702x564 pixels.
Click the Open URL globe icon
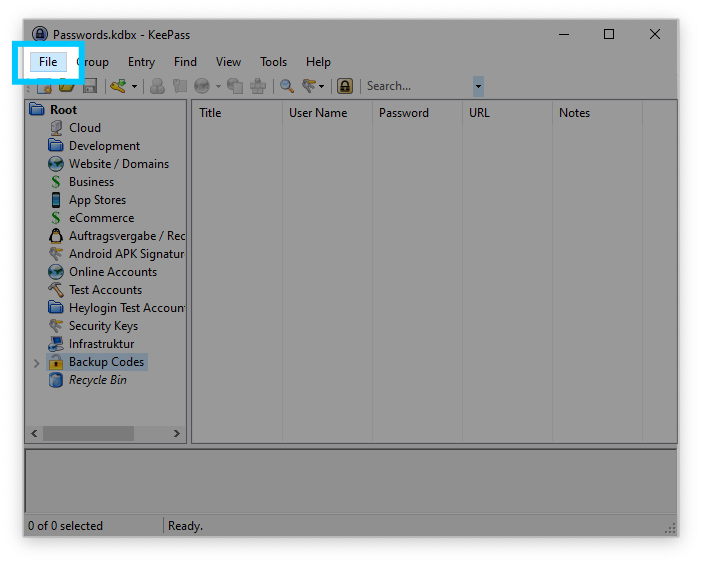202,85
